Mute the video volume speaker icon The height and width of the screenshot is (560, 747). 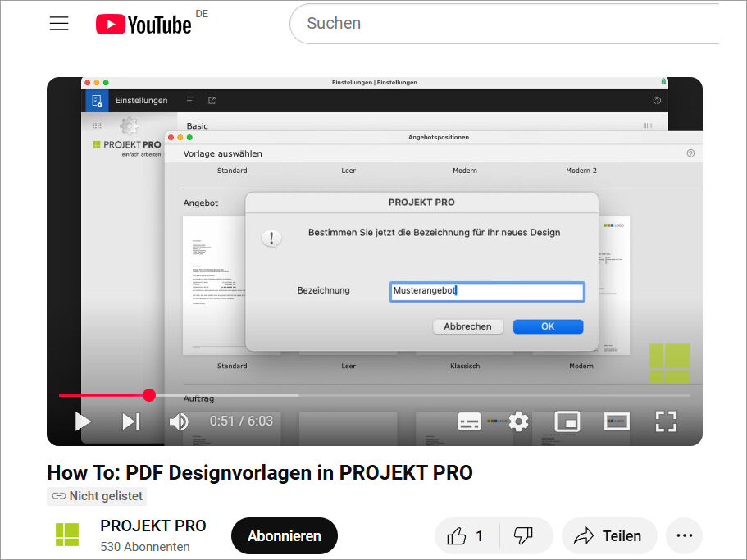pyautogui.click(x=179, y=421)
